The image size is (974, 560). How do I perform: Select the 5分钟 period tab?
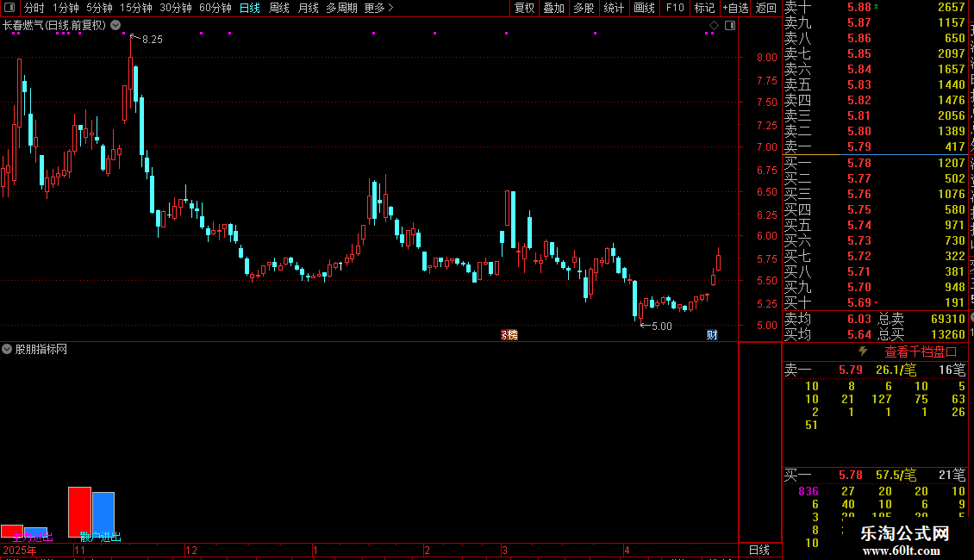[99, 8]
